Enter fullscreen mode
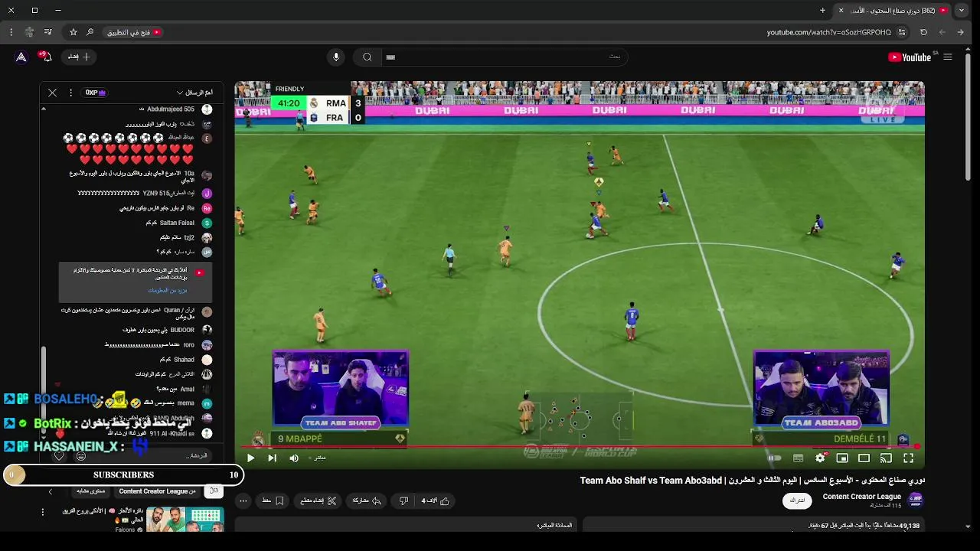980x551 pixels. tap(908, 458)
